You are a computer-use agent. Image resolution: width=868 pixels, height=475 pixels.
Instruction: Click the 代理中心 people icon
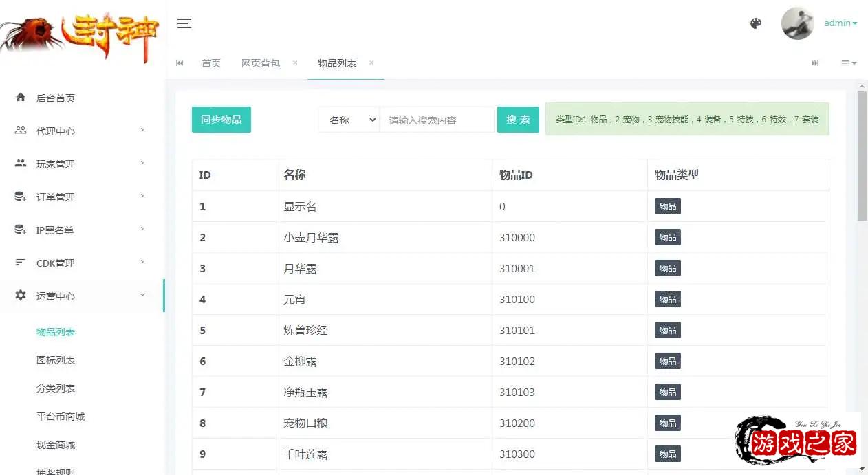click(21, 131)
